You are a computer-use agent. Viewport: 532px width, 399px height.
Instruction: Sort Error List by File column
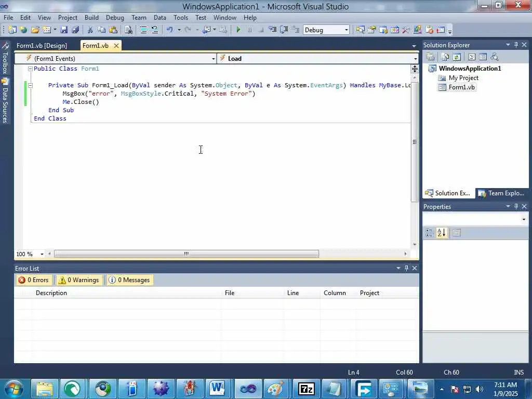point(230,293)
